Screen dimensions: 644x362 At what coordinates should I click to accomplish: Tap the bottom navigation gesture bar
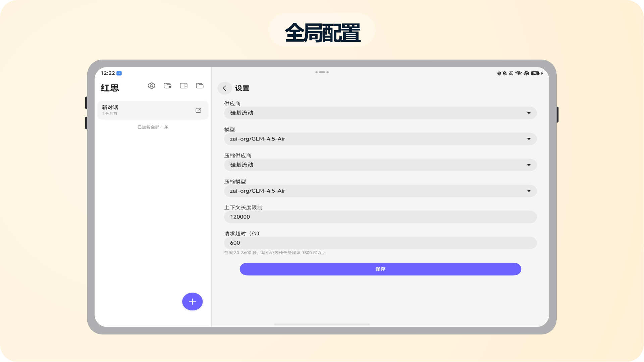(322, 324)
